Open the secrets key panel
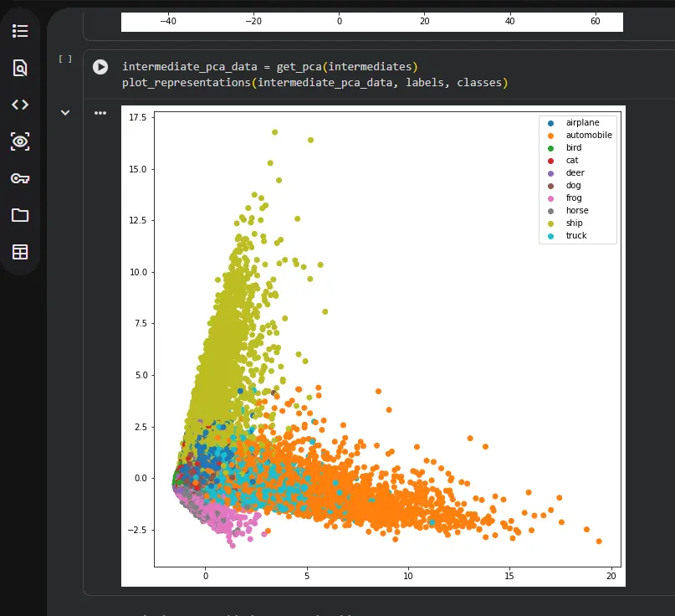 coord(20,178)
